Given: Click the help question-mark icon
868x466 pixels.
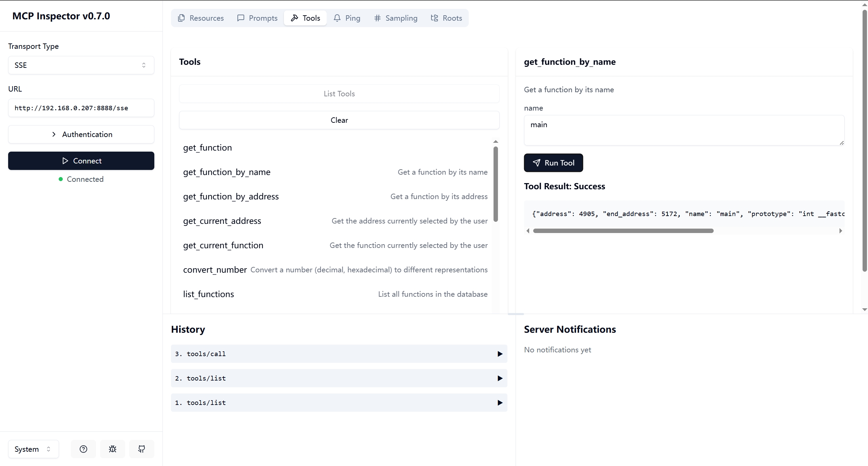Looking at the screenshot, I should pos(83,449).
